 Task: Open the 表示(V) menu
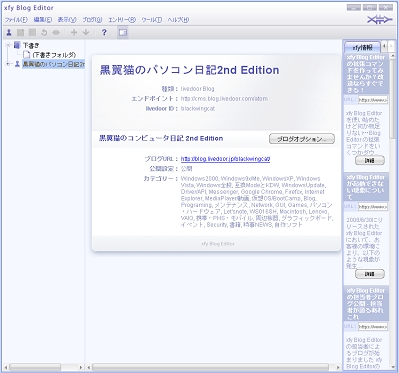(67, 20)
